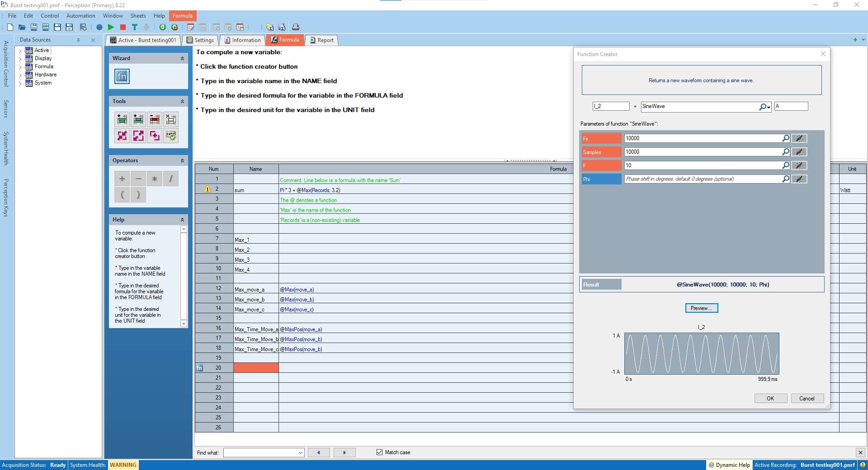Insert the multiply asterisk operator
868x470 pixels.
click(155, 179)
